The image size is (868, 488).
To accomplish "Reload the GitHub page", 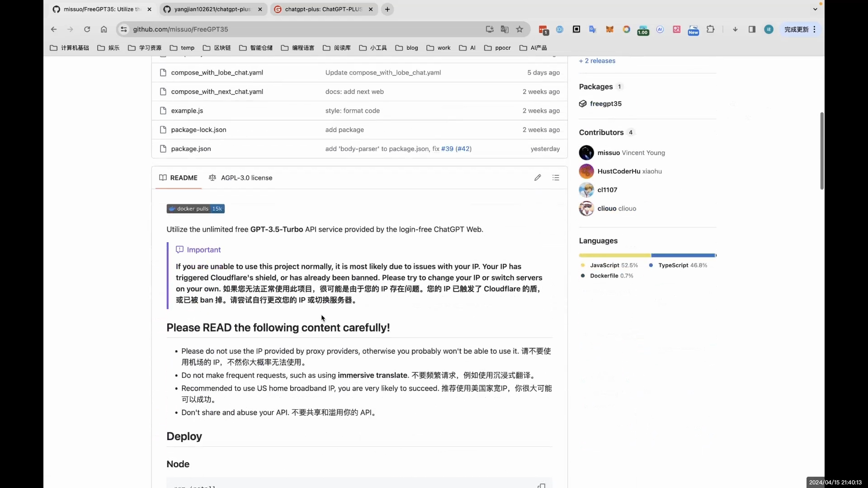I will pos(87,29).
